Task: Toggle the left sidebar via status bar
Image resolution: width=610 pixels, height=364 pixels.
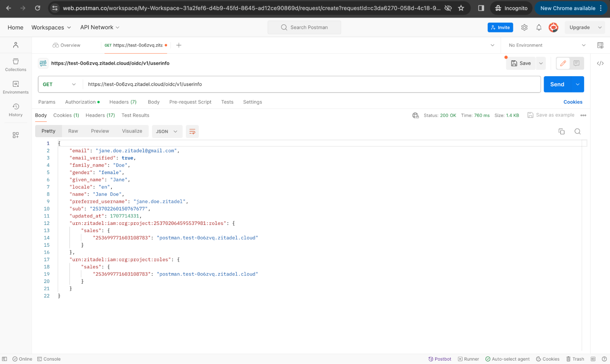Action: coord(5,359)
